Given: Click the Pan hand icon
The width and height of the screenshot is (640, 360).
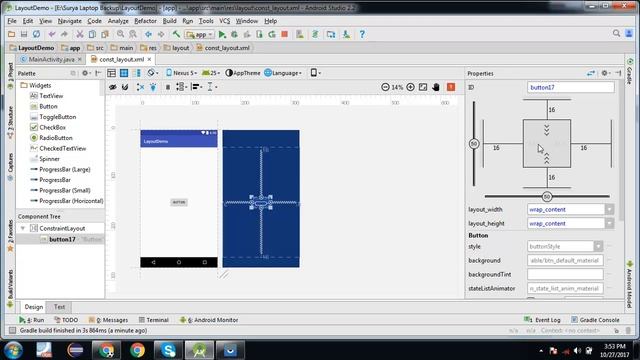Looking at the screenshot, I should pos(436,87).
